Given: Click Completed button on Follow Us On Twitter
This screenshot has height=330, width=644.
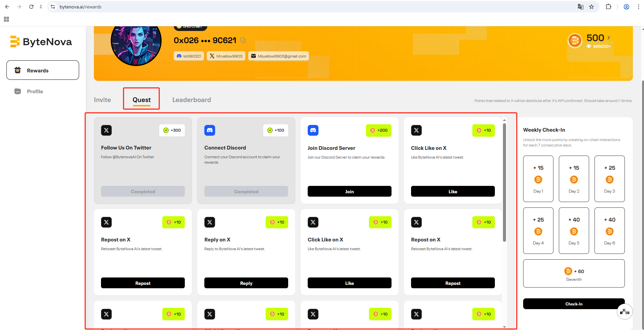Looking at the screenshot, I should (143, 191).
